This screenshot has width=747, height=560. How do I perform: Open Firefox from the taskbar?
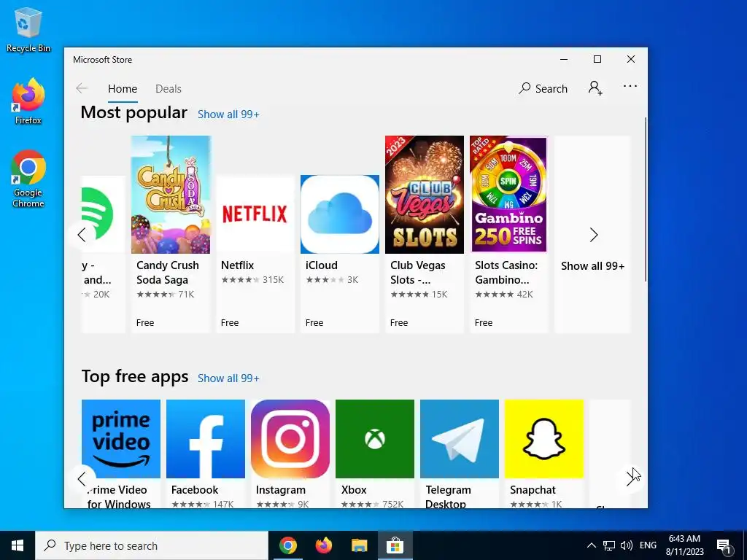[323, 545]
